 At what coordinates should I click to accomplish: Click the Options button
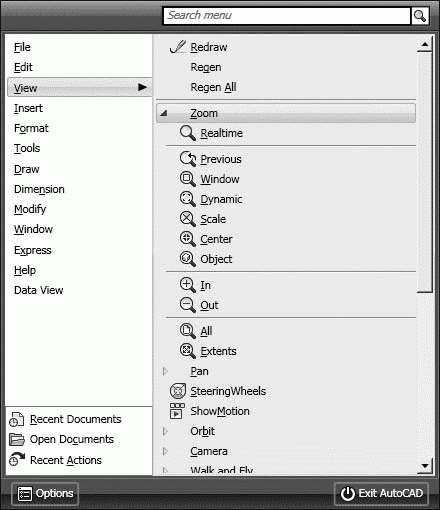(45, 494)
